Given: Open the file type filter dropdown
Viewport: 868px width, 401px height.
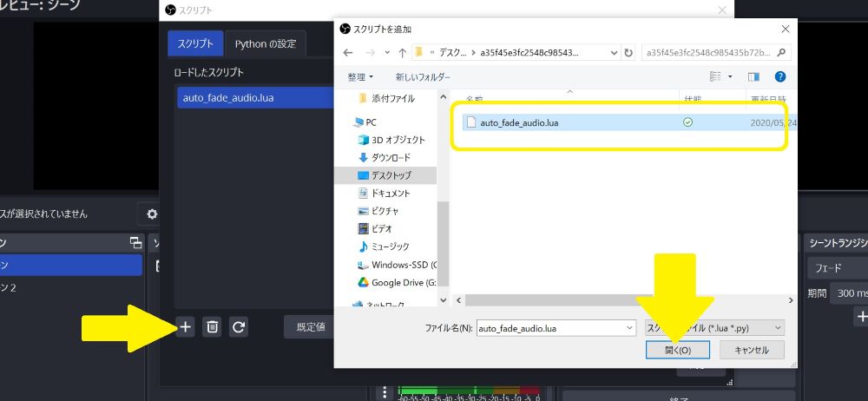Looking at the screenshot, I should 714,328.
